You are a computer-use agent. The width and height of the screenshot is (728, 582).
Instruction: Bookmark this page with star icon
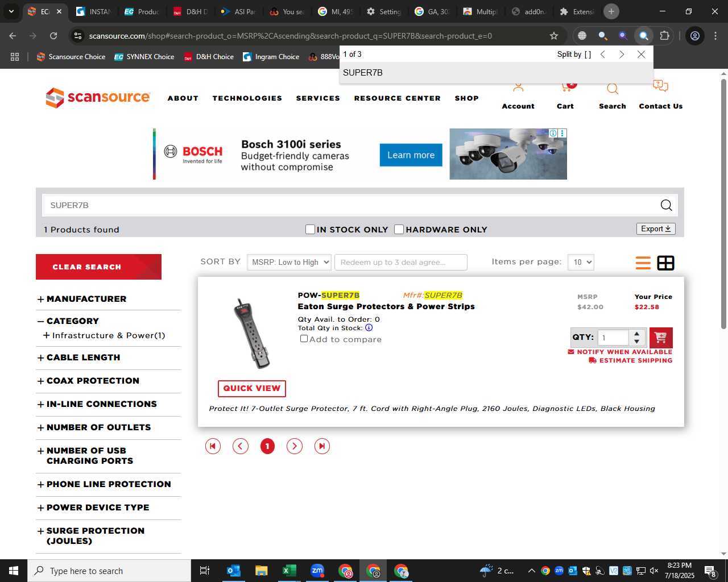pos(554,36)
